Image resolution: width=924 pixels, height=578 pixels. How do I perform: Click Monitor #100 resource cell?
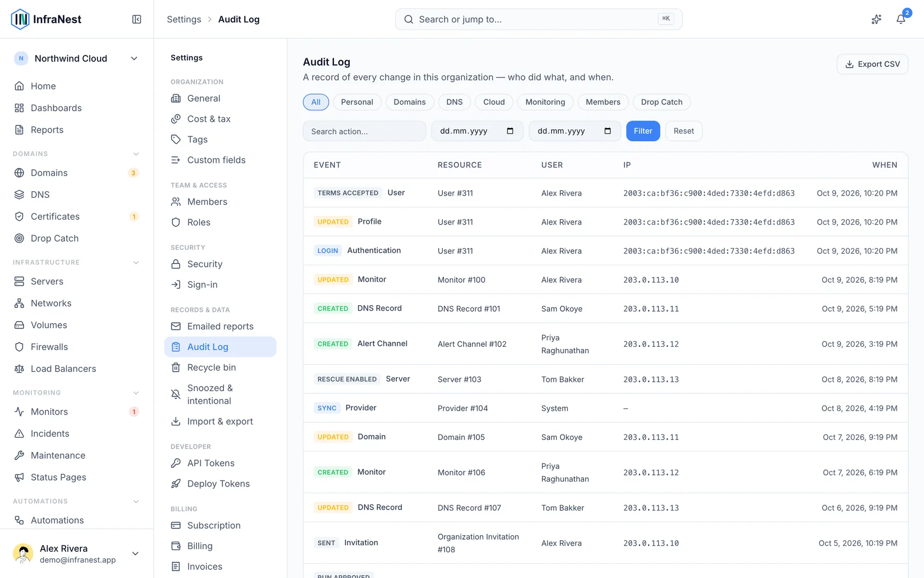461,280
